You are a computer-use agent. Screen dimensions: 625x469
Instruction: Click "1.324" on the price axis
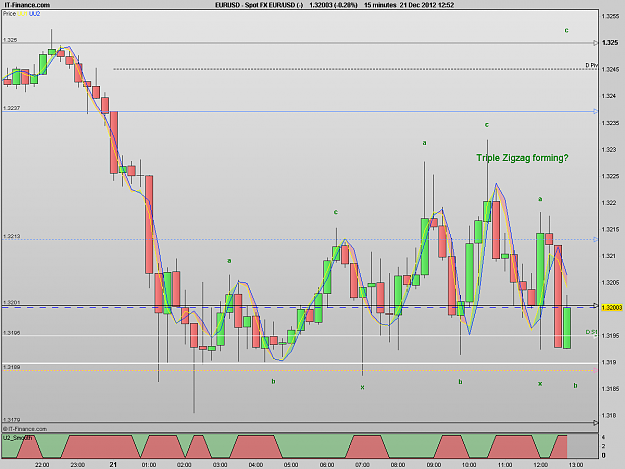pyautogui.click(x=609, y=96)
